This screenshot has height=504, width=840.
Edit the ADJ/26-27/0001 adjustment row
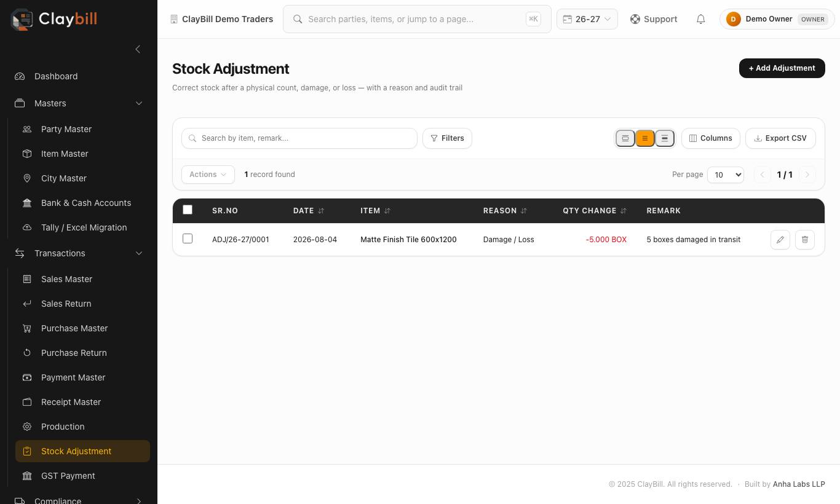click(x=780, y=240)
